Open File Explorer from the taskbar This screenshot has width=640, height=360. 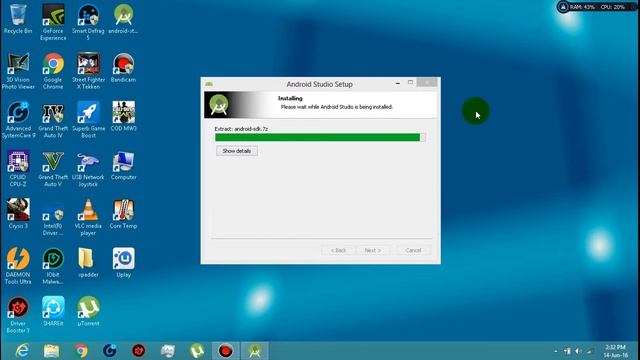[x=51, y=351]
